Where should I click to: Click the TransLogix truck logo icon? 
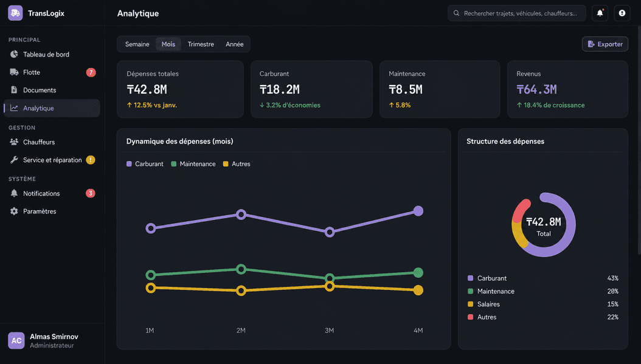(15, 13)
